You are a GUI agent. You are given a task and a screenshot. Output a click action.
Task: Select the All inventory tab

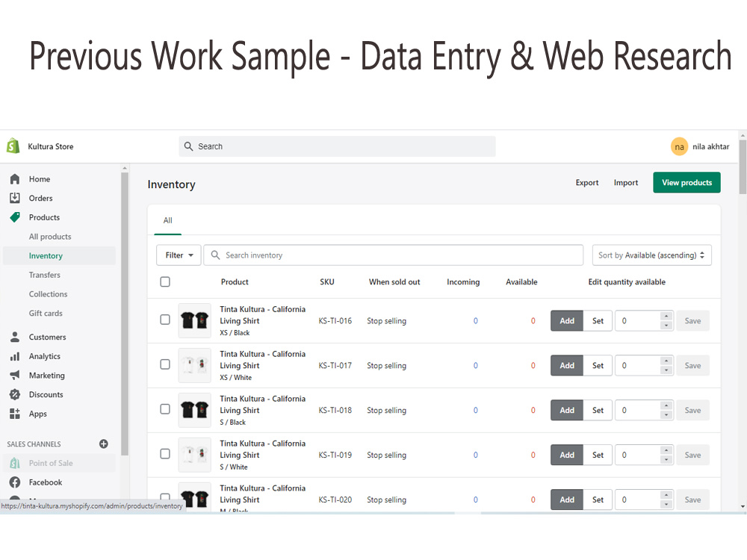[167, 220]
